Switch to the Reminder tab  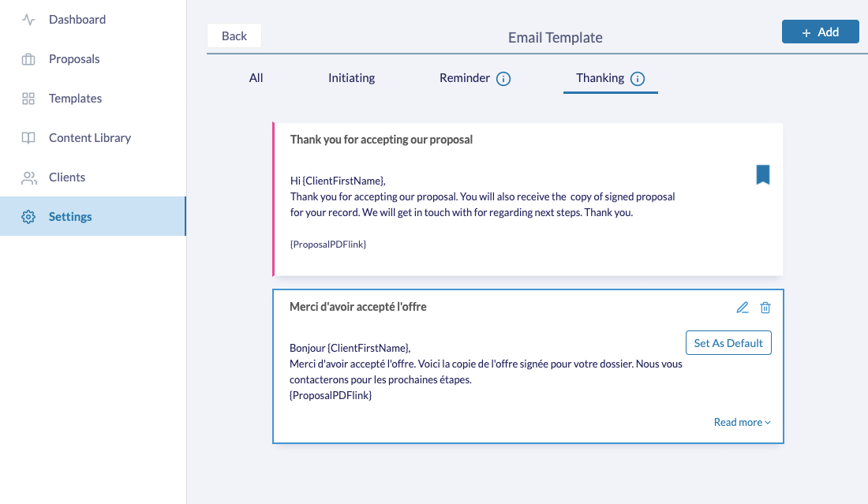click(x=465, y=78)
